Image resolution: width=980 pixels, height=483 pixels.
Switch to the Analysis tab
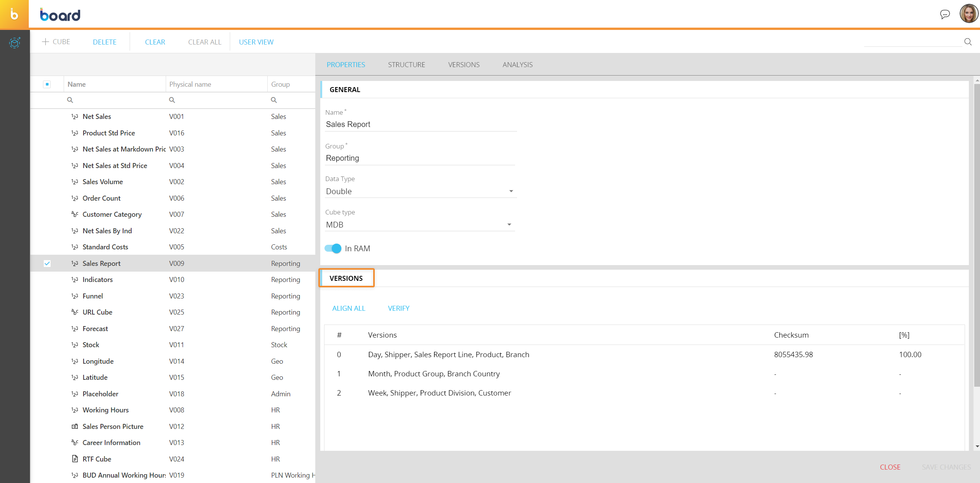517,65
